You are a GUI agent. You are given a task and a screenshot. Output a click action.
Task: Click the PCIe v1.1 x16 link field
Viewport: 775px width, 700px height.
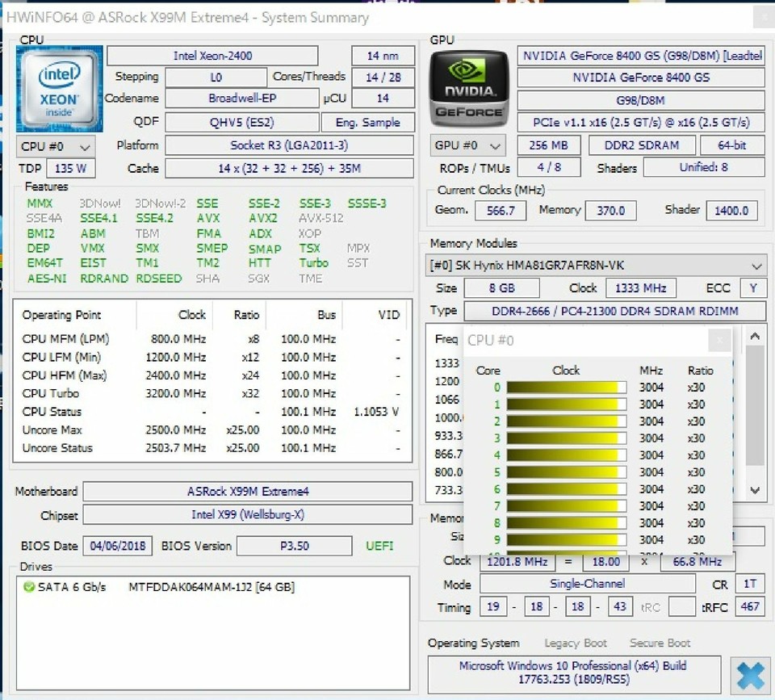[x=641, y=122]
